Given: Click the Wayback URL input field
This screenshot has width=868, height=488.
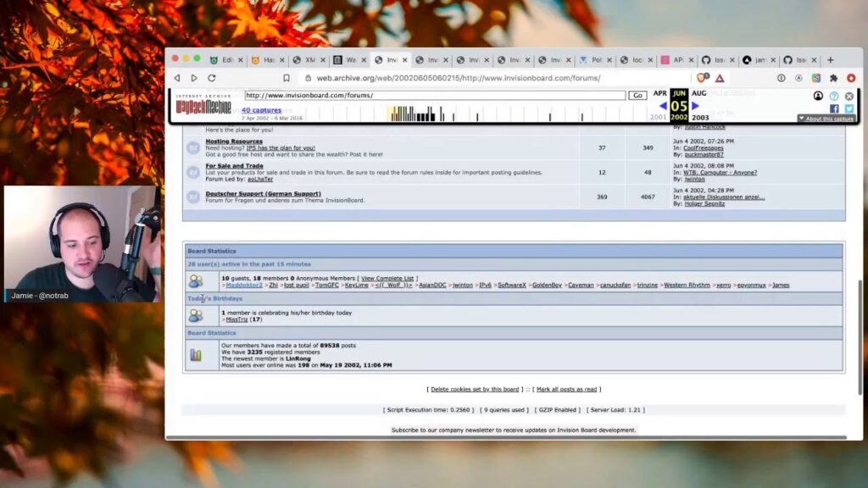Looking at the screenshot, I should point(435,95).
